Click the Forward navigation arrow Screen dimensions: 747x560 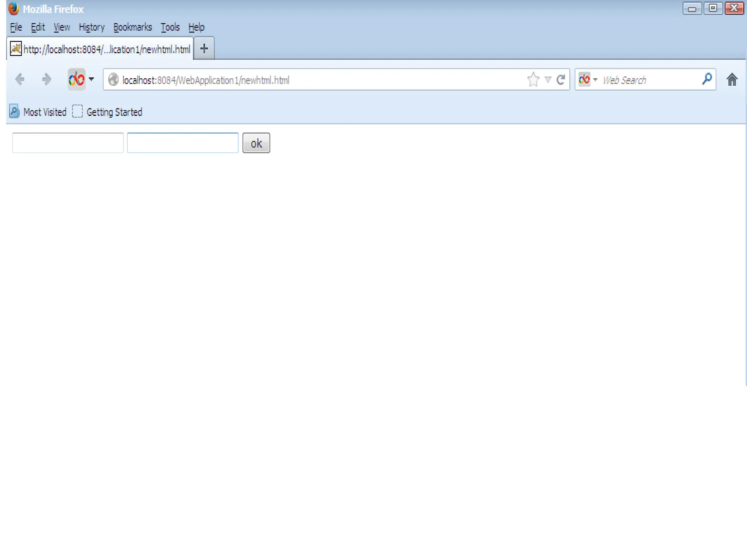click(x=46, y=79)
